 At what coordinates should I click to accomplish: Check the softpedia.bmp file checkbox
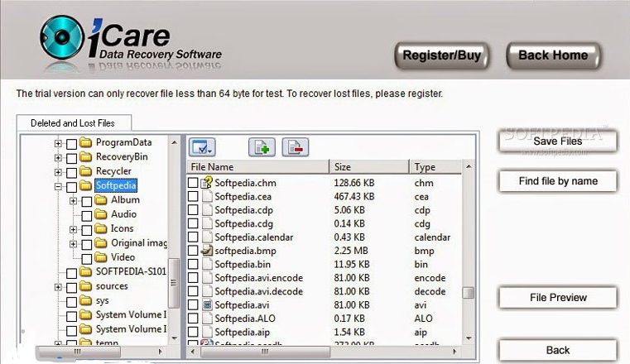193,251
